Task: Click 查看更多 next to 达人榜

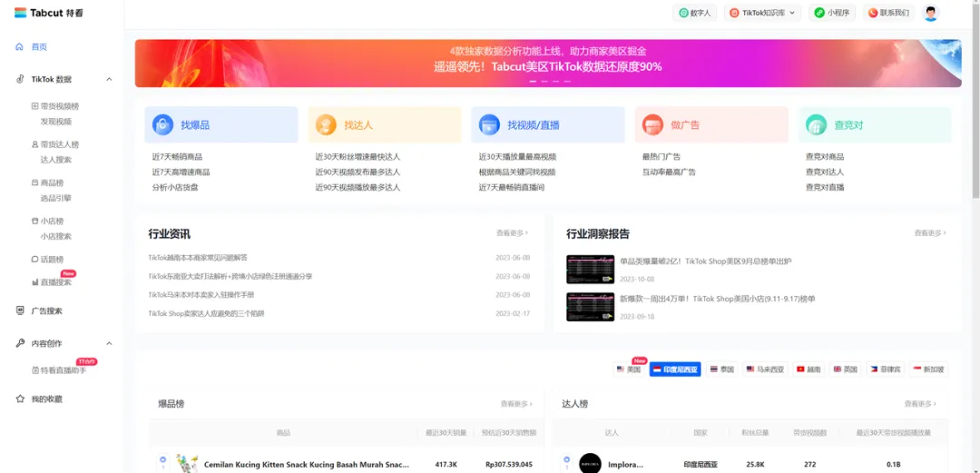Action: 920,404
